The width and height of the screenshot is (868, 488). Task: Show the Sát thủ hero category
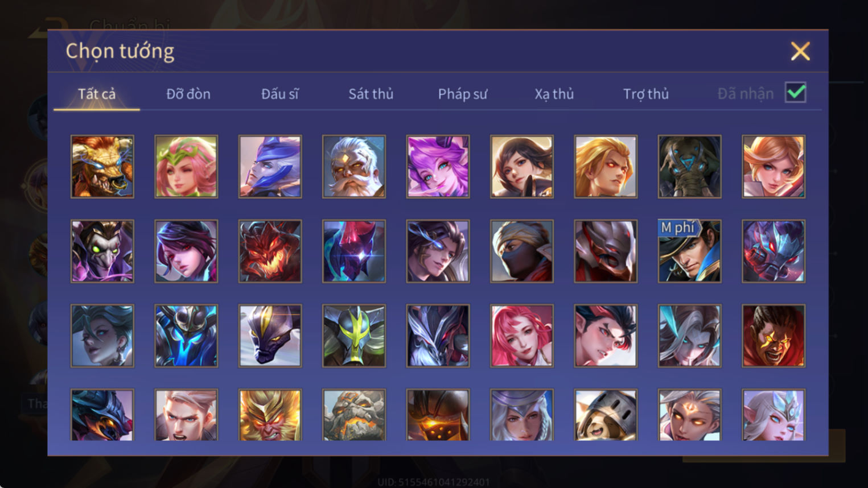(371, 94)
